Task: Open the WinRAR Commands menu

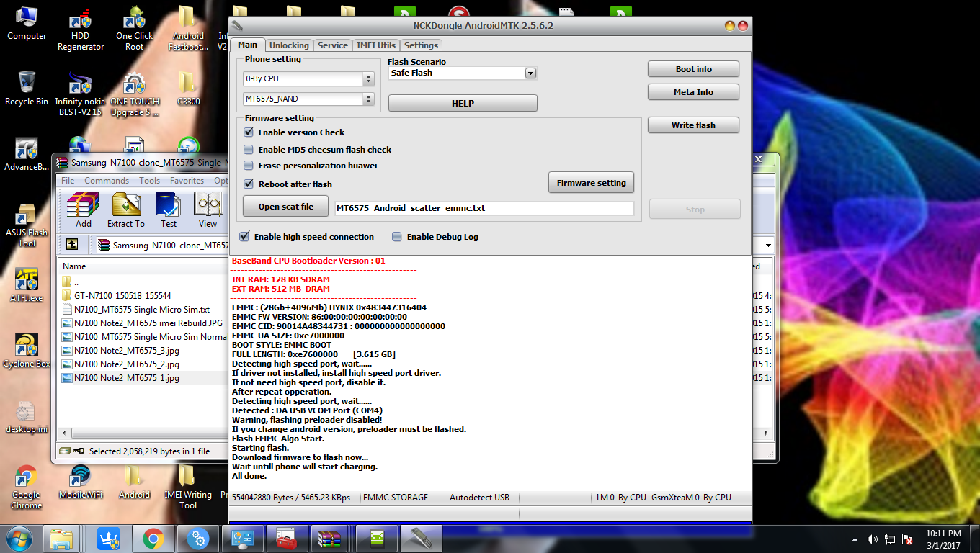Action: [107, 181]
